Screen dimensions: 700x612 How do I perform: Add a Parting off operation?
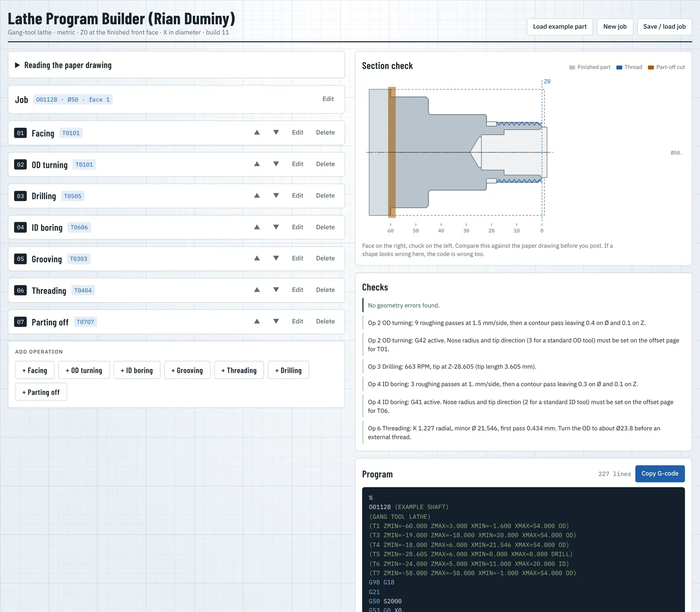coord(41,392)
